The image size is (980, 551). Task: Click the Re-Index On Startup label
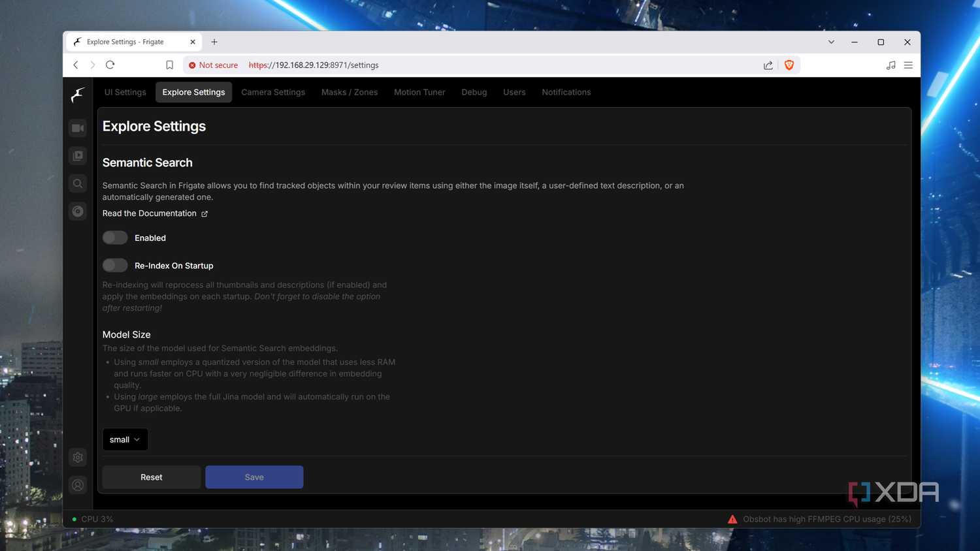pos(174,266)
